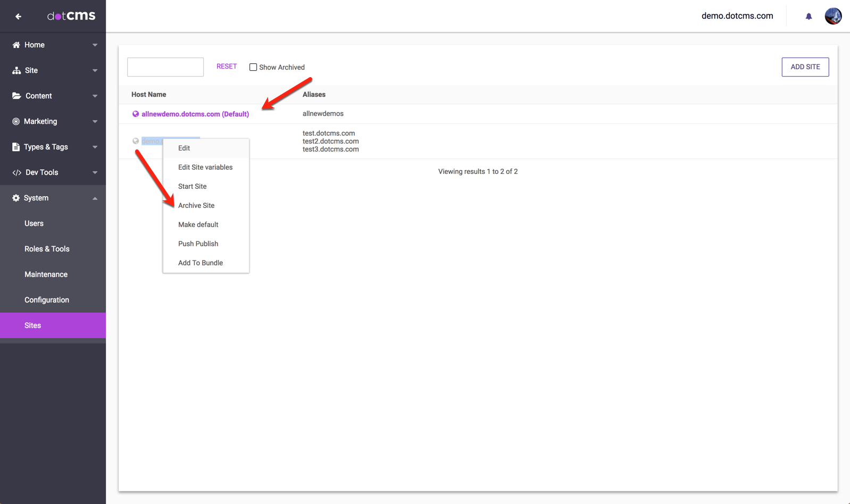Click the RESET link
850x504 pixels.
tap(227, 66)
